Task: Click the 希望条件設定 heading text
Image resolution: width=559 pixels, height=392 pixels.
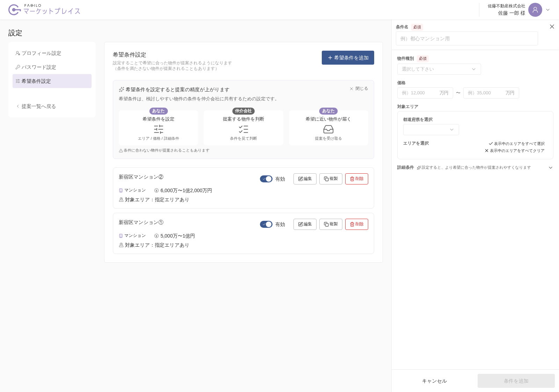Action: tap(130, 55)
